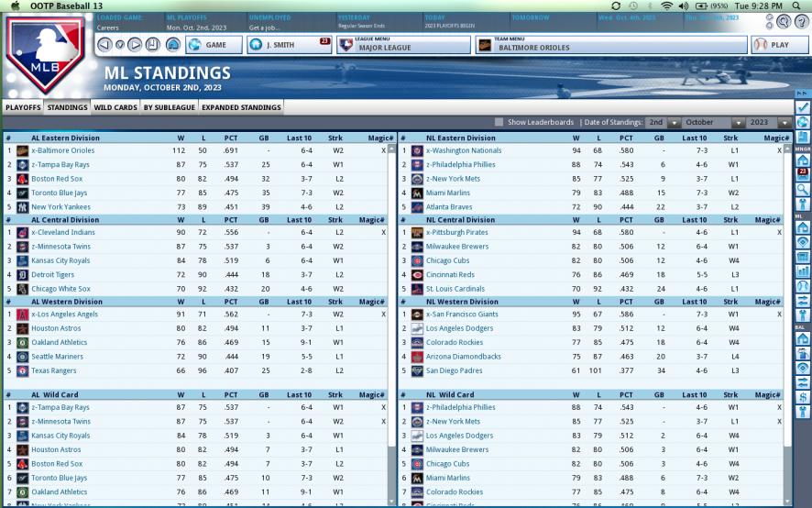The width and height of the screenshot is (812, 508).
Task: Open the league bar chart statistics icon
Action: 803,271
